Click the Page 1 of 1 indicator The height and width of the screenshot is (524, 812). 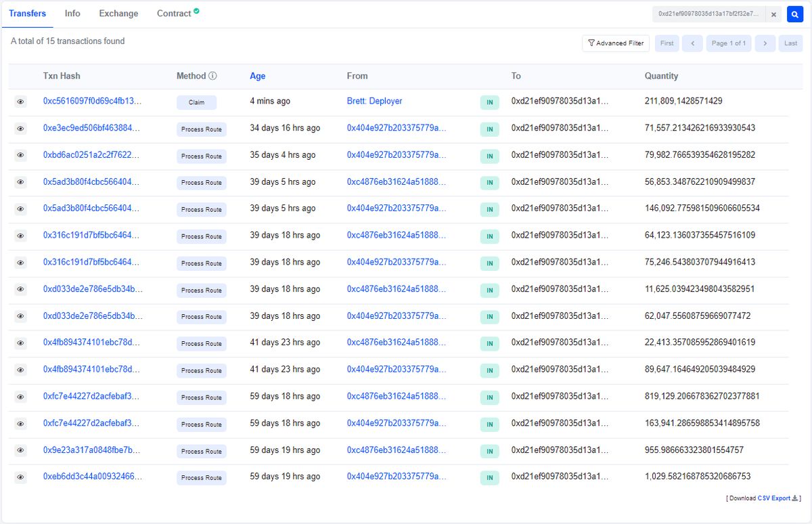729,43
